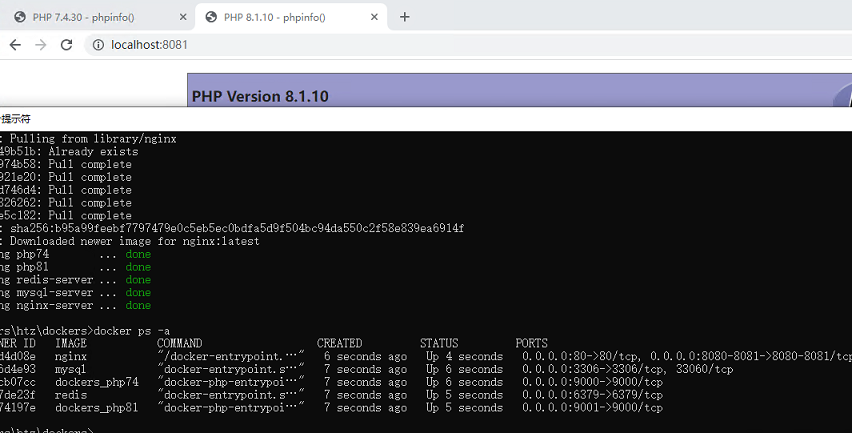Close the PHP 8.1.10 phpinfo tab

coord(374,17)
